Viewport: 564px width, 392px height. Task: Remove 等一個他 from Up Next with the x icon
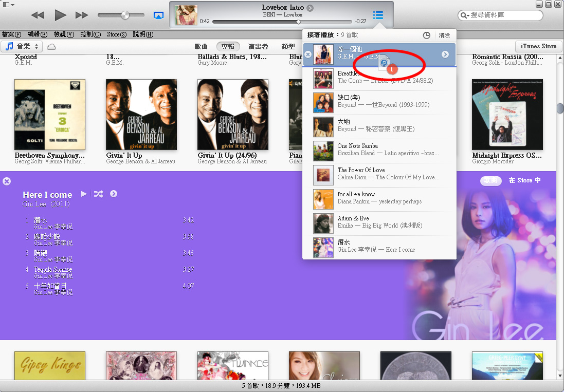[x=308, y=54]
